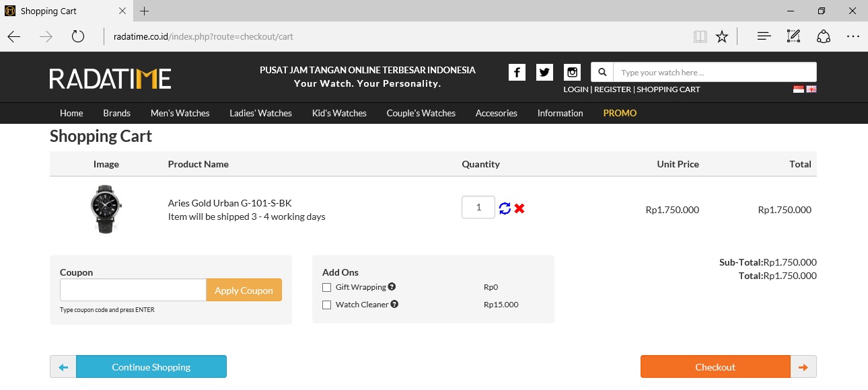Open RadaTime Facebook page icon
The height and width of the screenshot is (390, 868).
tap(517, 73)
